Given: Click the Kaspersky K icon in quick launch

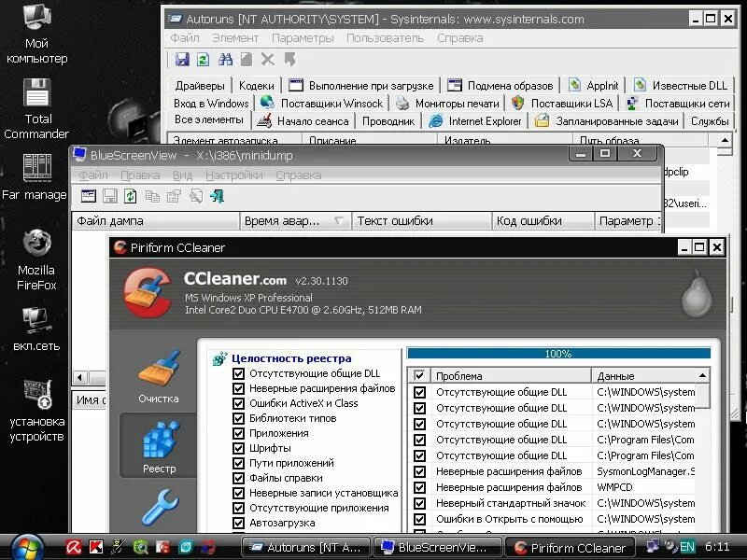Looking at the screenshot, I should click(96, 547).
